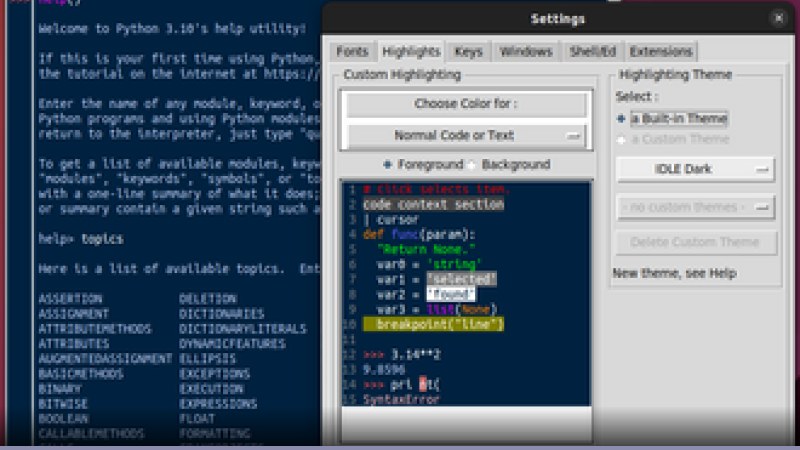Open the Keys tab
The image size is (800, 450).
(x=468, y=52)
